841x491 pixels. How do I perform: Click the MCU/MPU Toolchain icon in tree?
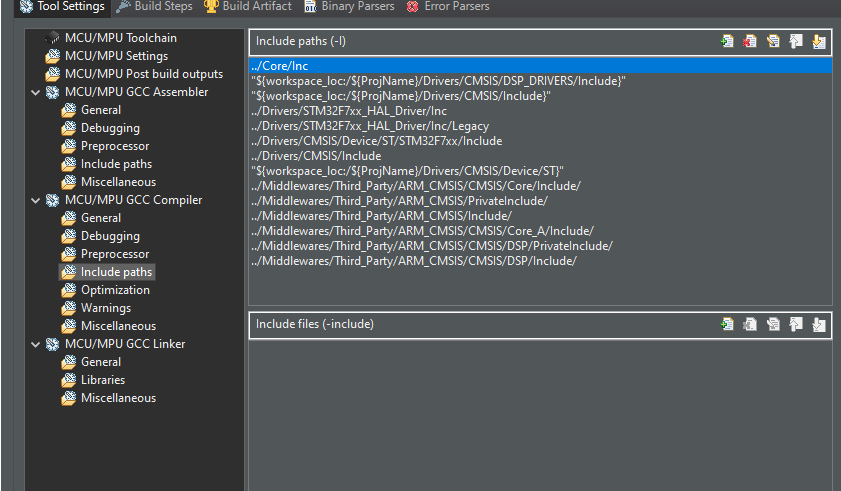tap(53, 38)
